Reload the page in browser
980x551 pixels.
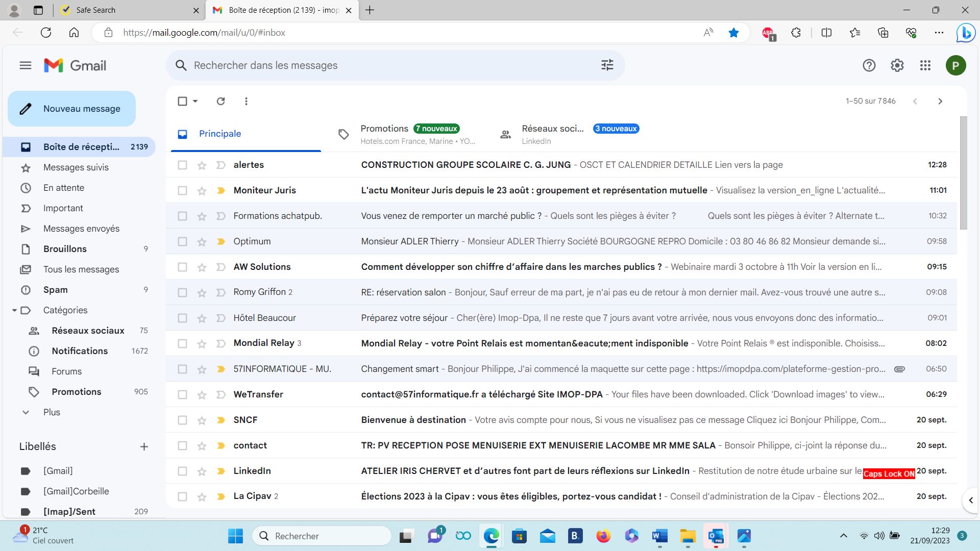46,33
